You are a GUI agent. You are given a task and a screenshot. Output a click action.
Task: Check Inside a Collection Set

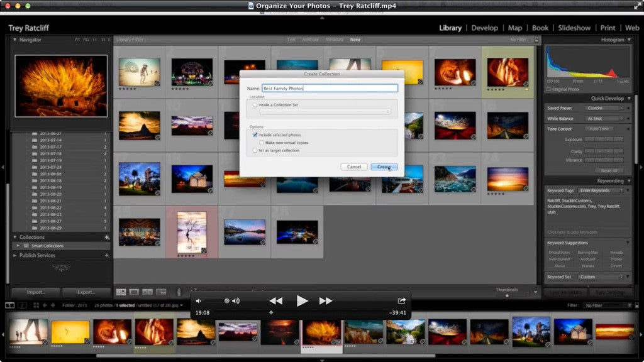click(x=255, y=105)
